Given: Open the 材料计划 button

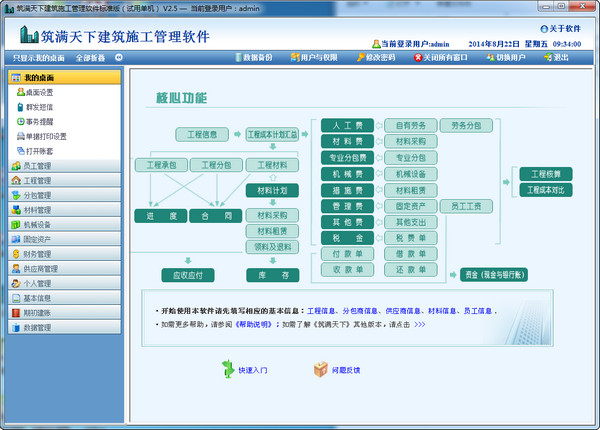Looking at the screenshot, I should point(272,190).
